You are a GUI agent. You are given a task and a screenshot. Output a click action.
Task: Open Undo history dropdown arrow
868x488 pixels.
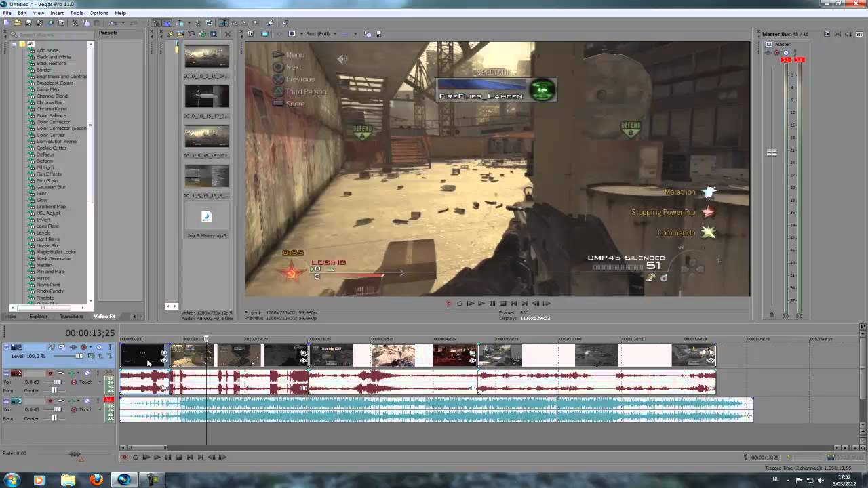pos(123,23)
